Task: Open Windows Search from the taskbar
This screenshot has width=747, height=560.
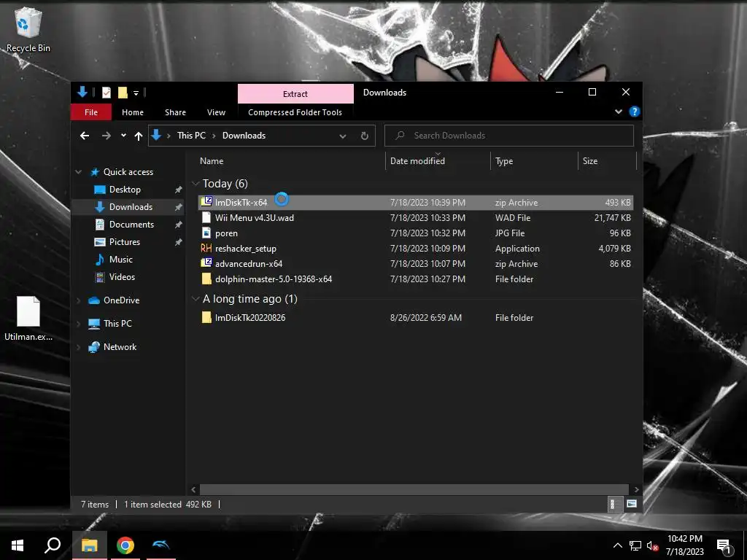Action: pos(53,545)
